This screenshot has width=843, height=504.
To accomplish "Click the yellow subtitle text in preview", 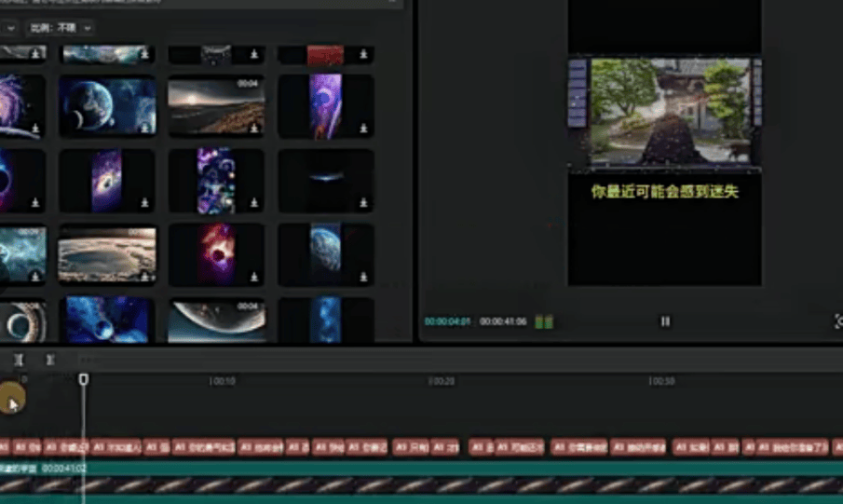I will pyautogui.click(x=664, y=191).
